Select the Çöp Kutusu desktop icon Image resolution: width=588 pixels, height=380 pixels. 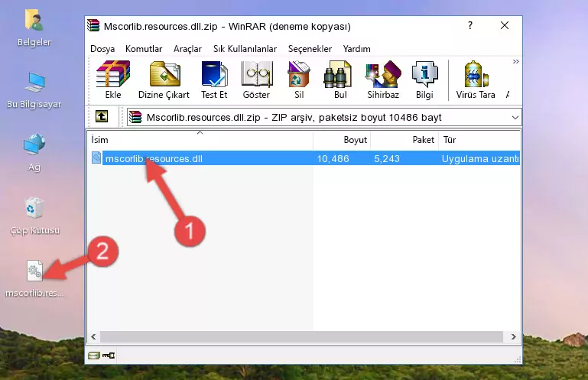(34, 216)
